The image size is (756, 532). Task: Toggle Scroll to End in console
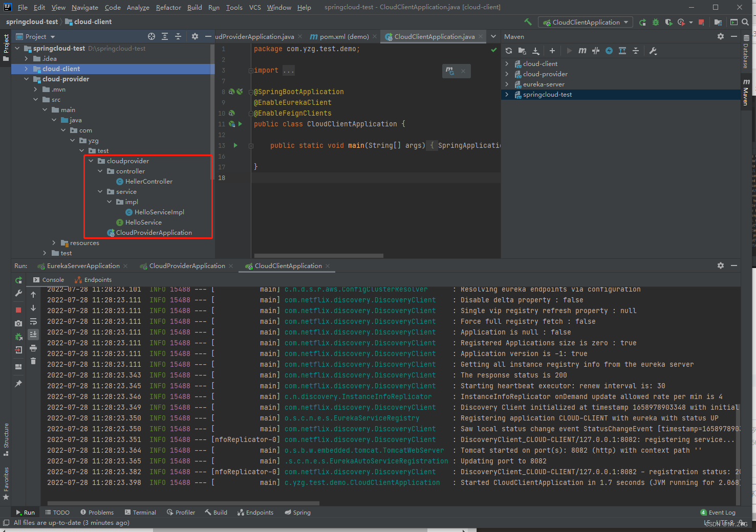33,335
